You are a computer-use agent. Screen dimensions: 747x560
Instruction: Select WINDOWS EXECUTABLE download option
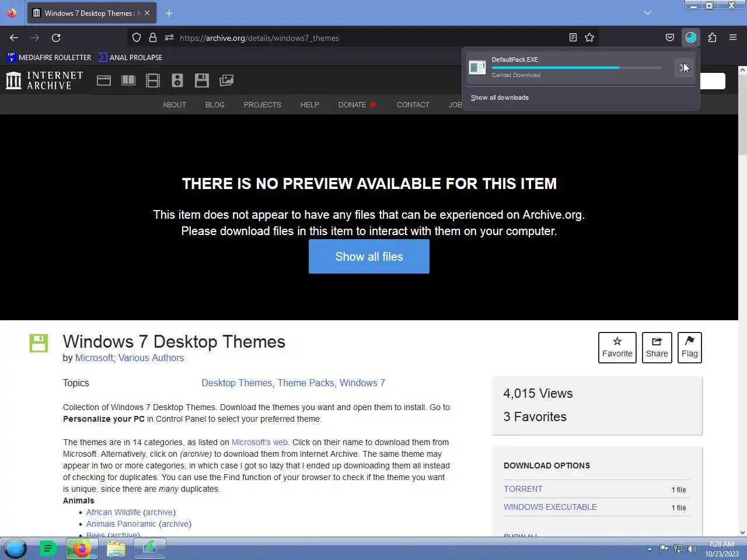tap(550, 507)
